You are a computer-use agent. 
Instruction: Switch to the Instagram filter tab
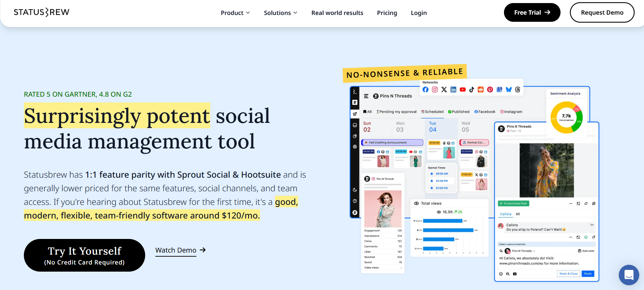(511, 112)
